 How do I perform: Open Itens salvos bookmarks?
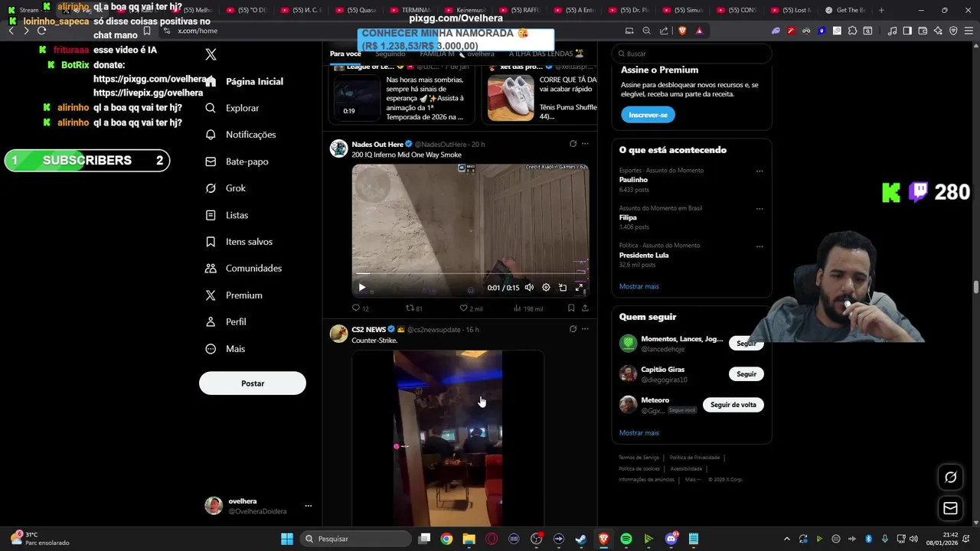(x=239, y=242)
